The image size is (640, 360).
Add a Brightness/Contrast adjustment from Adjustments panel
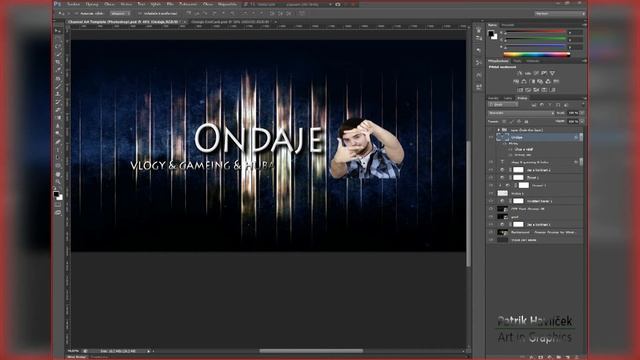tap(520, 73)
